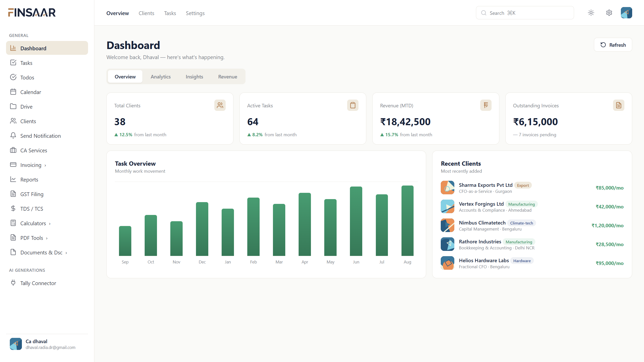Select the Clients item in top navigation

146,13
